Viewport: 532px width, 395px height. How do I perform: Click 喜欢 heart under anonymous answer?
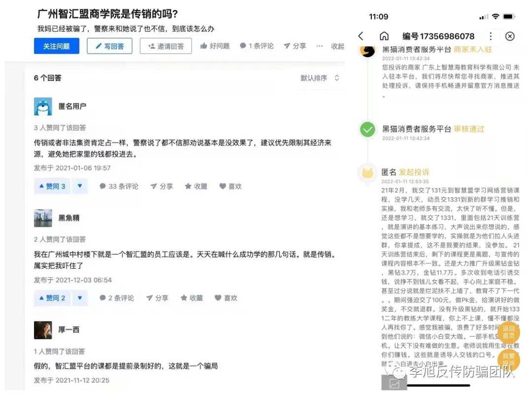[231, 186]
